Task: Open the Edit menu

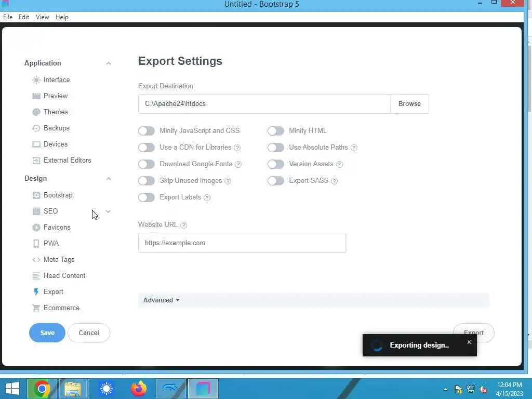Action: [24, 17]
